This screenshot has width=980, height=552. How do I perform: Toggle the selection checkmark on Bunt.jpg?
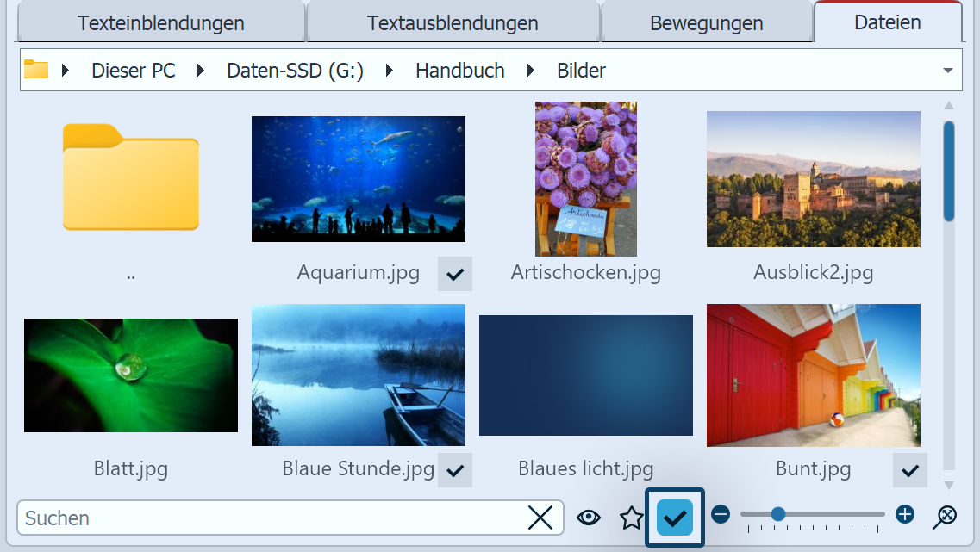point(909,469)
